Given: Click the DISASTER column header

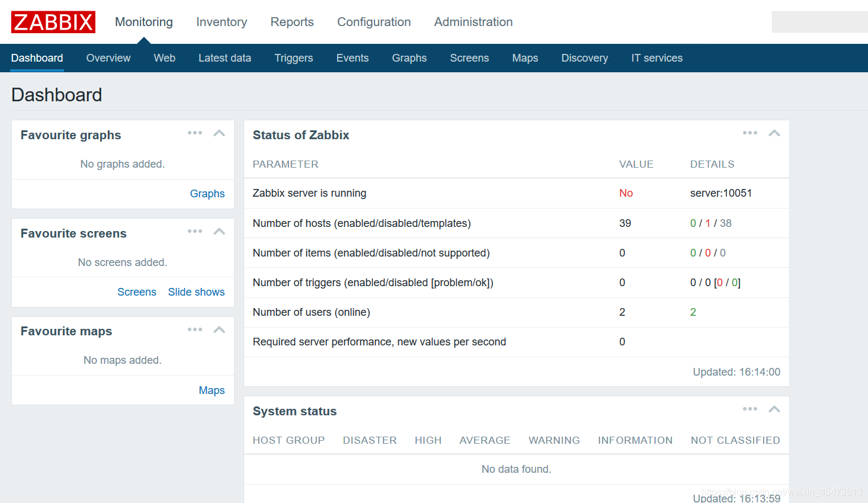Looking at the screenshot, I should (370, 440).
